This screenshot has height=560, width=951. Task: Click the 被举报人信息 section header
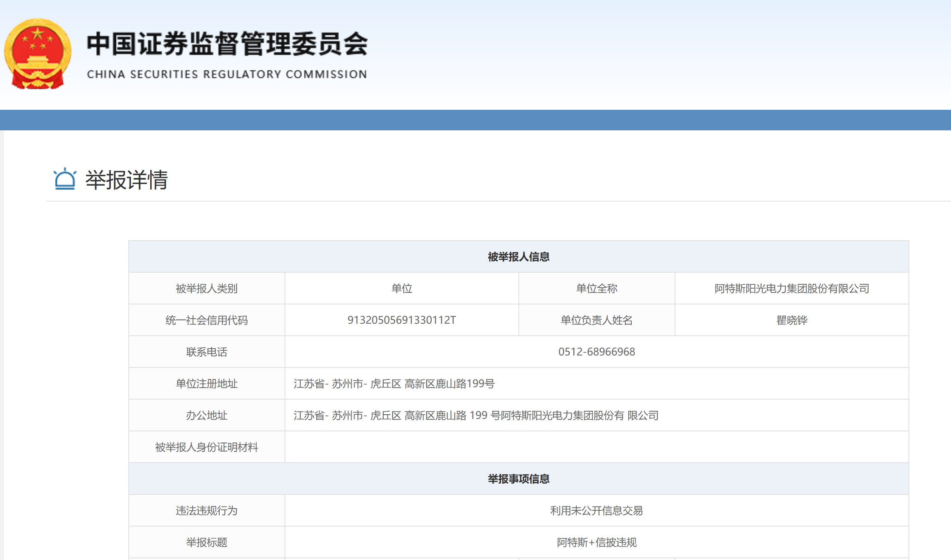(x=518, y=257)
